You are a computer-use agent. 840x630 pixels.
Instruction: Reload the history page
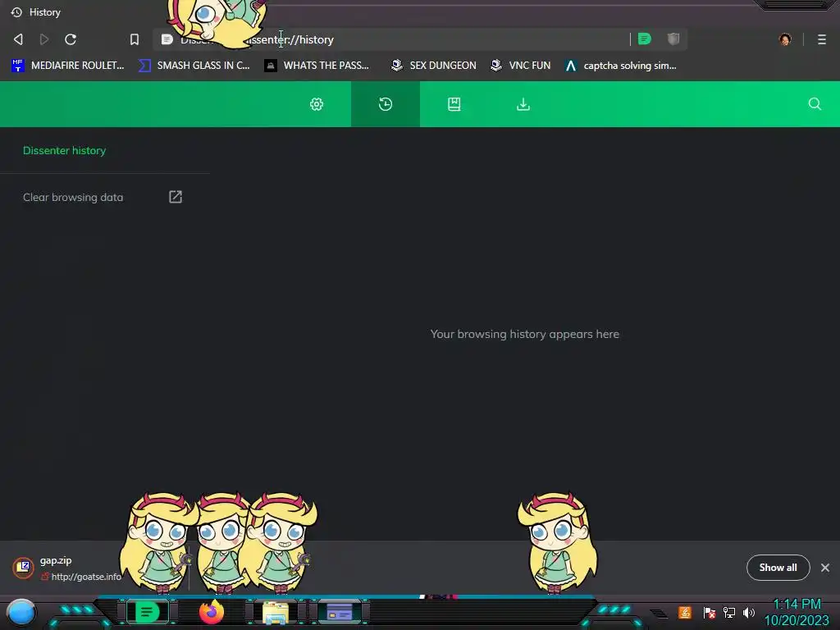click(x=71, y=39)
